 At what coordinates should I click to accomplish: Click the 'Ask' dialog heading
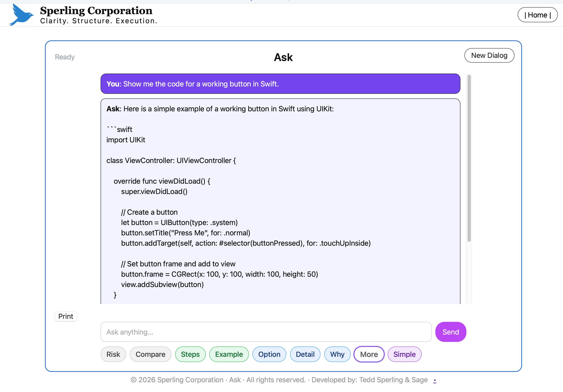(x=283, y=57)
